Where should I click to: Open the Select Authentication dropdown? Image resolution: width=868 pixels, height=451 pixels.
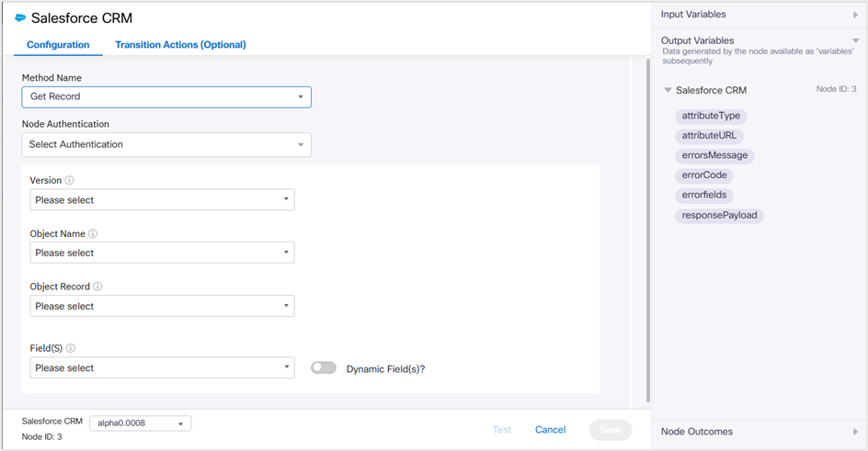click(x=166, y=145)
